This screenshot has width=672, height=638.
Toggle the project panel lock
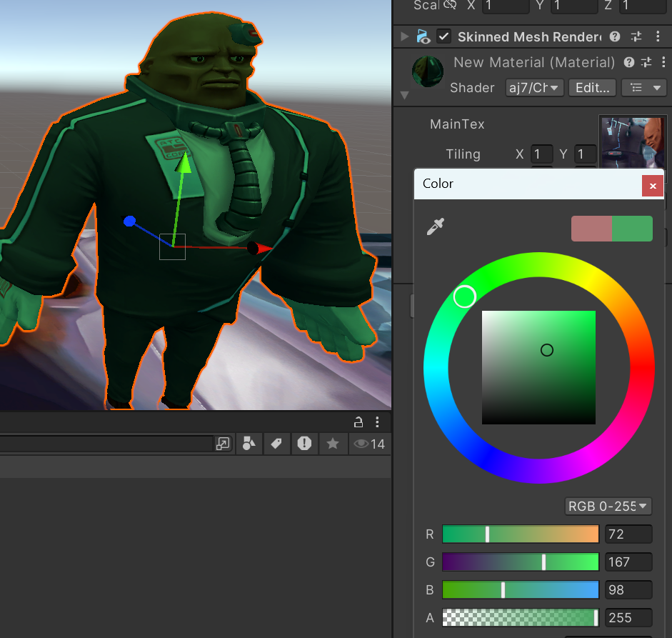click(358, 422)
